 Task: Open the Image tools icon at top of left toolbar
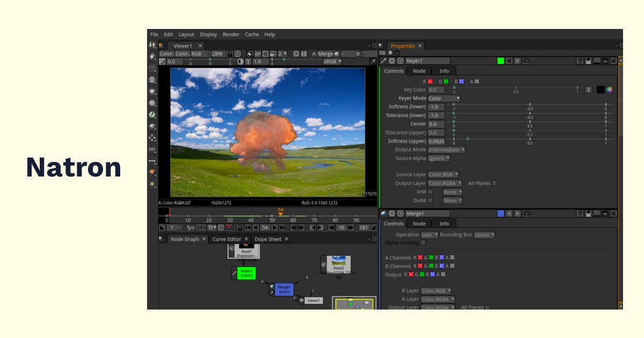[x=152, y=46]
